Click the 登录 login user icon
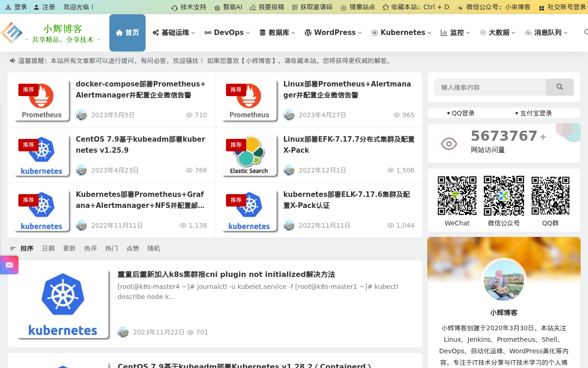The image size is (588, 368). coord(8,7)
